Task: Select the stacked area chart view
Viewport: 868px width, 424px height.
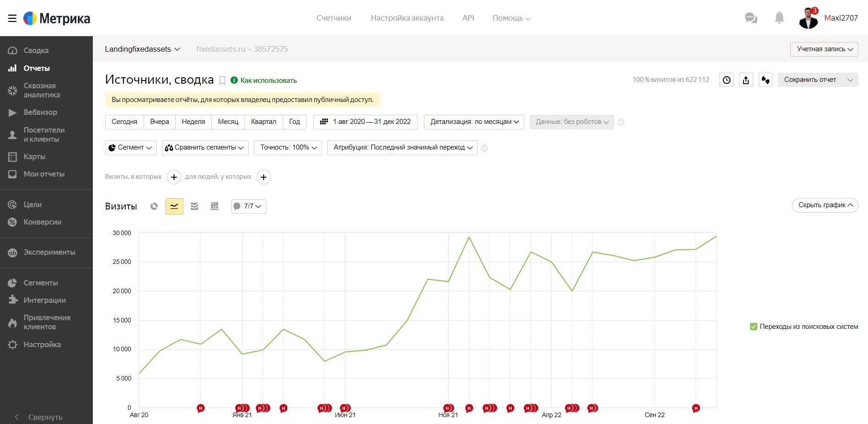Action: pos(194,206)
